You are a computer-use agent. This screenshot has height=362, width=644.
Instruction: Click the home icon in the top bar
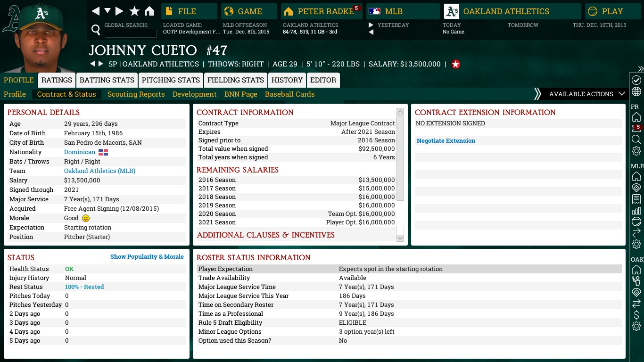(149, 11)
